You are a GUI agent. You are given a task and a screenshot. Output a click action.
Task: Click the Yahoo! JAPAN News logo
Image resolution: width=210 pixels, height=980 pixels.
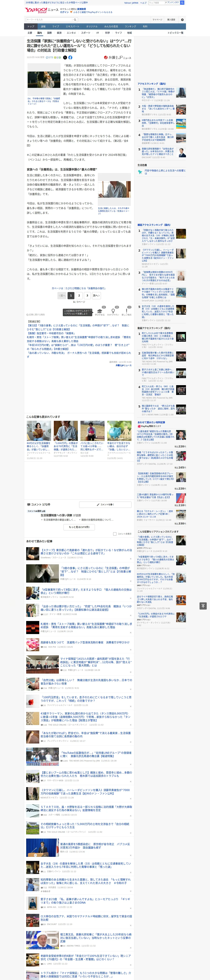(x=42, y=10)
